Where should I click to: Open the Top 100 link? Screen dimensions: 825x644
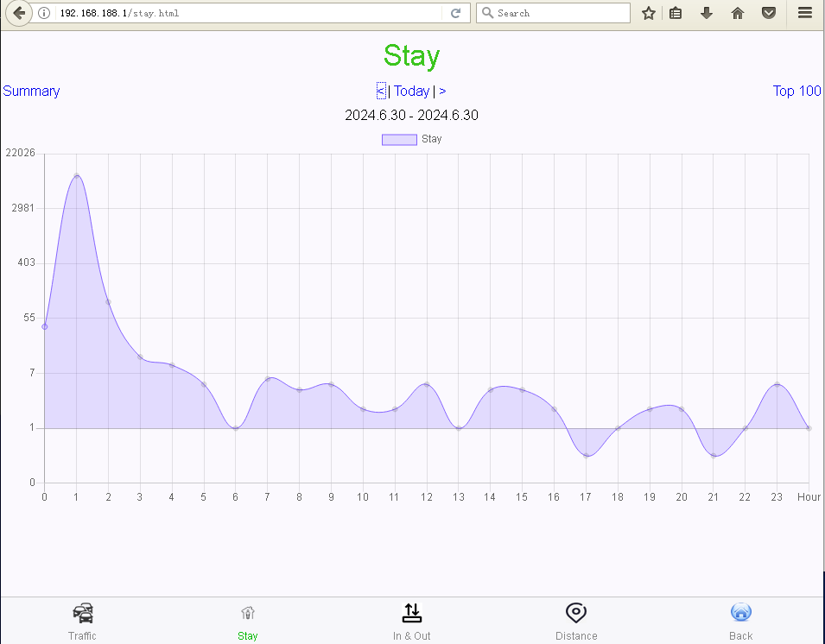coord(796,91)
